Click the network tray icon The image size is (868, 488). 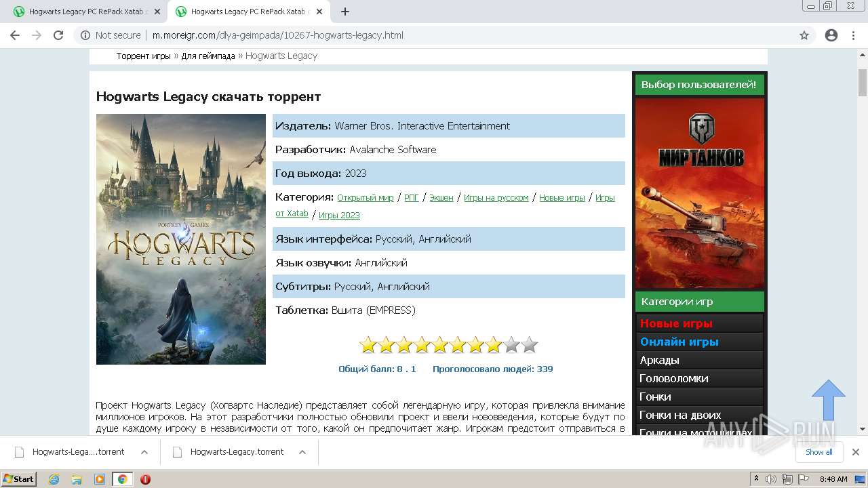(x=787, y=479)
